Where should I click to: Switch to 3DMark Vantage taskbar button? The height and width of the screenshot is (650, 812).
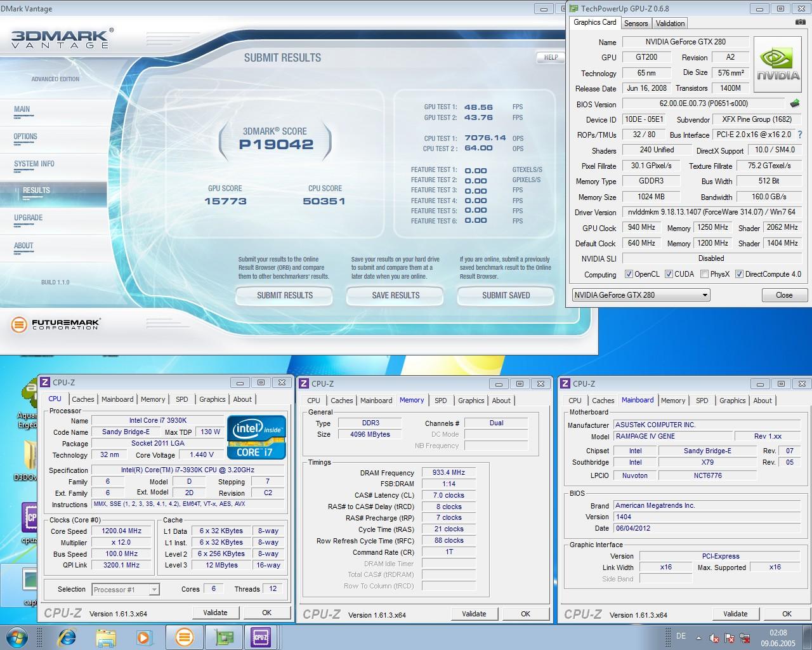click(x=184, y=637)
